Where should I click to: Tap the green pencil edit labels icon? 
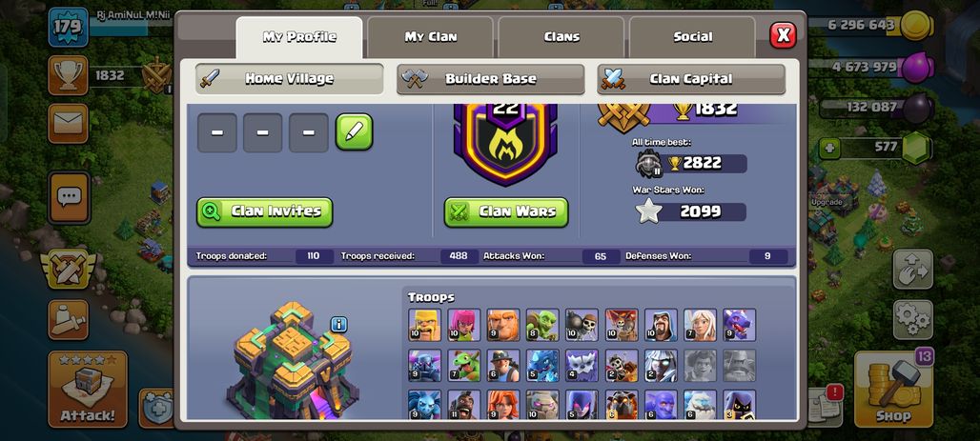pyautogui.click(x=354, y=131)
